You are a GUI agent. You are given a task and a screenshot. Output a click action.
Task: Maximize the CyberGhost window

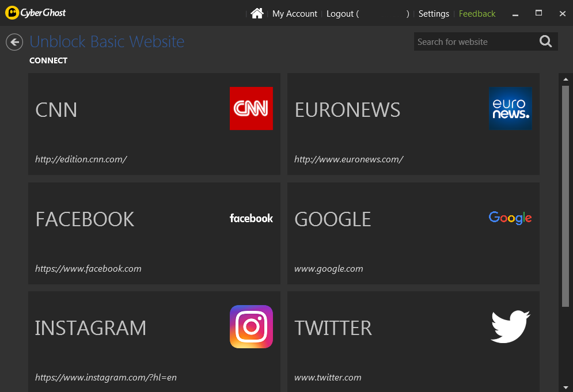(x=538, y=13)
